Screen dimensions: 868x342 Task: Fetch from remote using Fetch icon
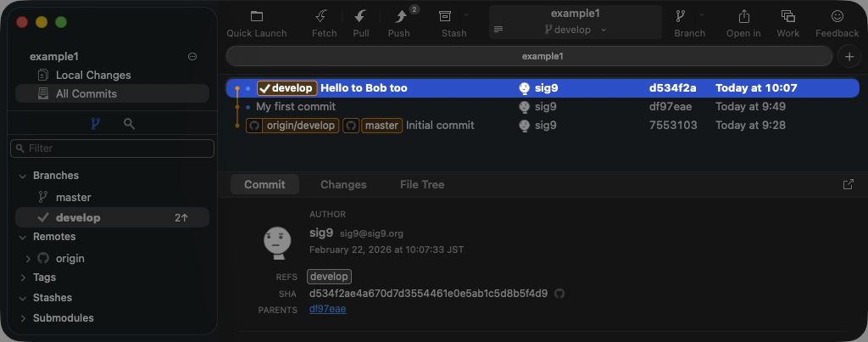click(x=323, y=17)
